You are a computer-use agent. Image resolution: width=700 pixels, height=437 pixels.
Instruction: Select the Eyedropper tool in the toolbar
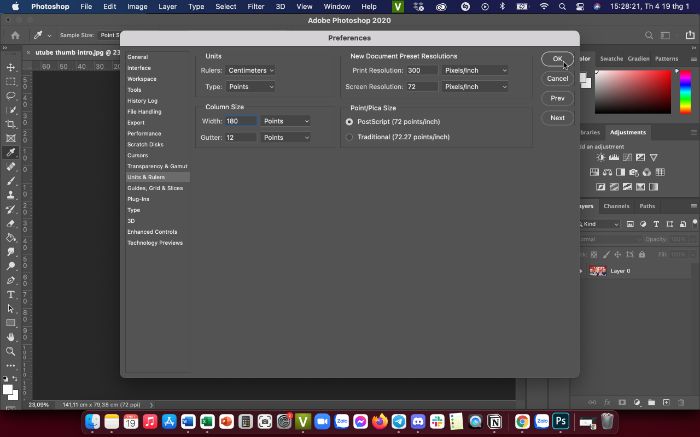click(11, 153)
